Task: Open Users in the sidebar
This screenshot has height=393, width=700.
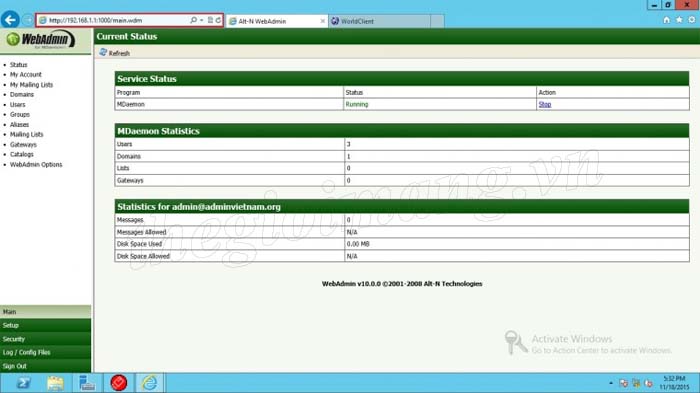Action: coord(17,105)
